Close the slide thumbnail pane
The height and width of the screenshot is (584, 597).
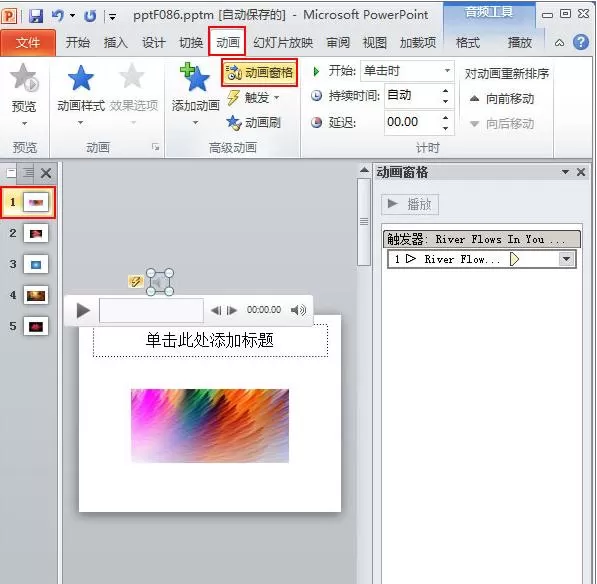click(x=46, y=173)
